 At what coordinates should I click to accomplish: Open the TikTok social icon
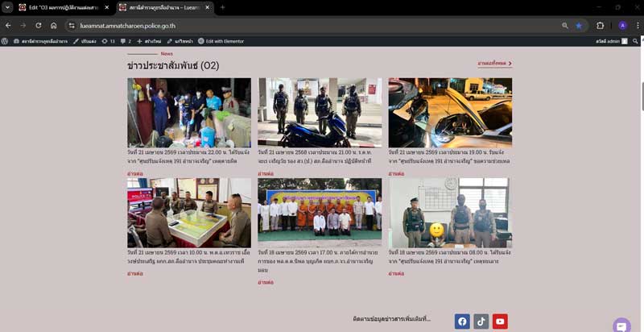click(x=481, y=322)
